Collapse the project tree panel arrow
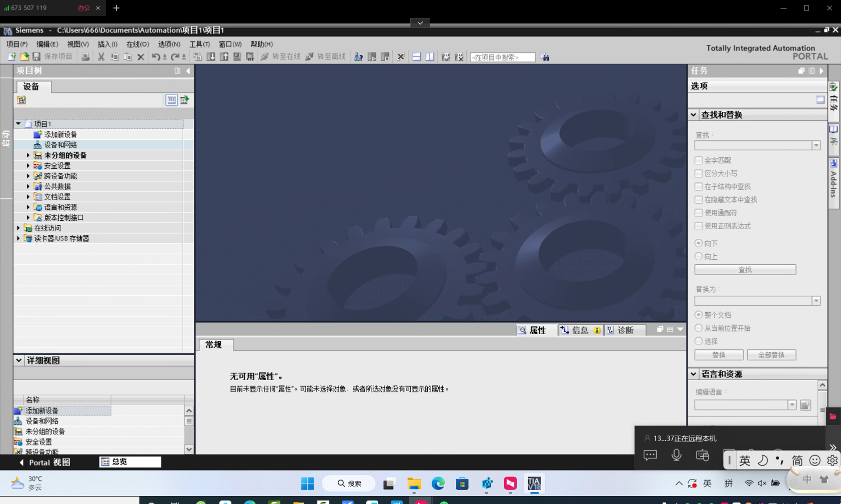This screenshot has width=841, height=504. (188, 71)
